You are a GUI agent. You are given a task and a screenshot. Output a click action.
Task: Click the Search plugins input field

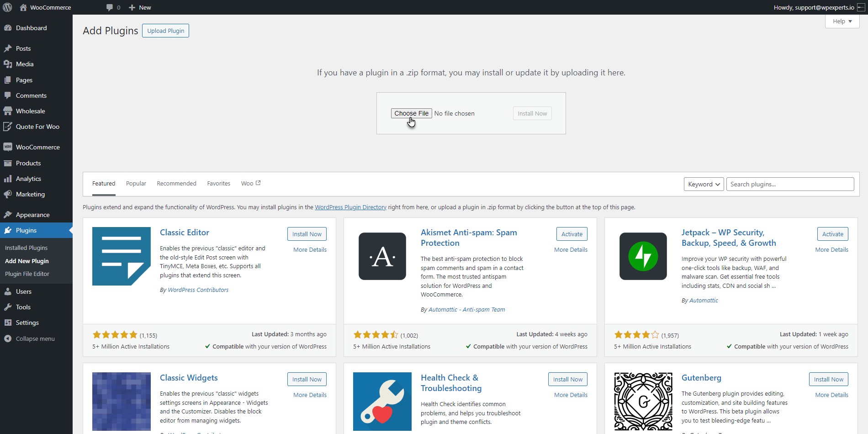(790, 184)
